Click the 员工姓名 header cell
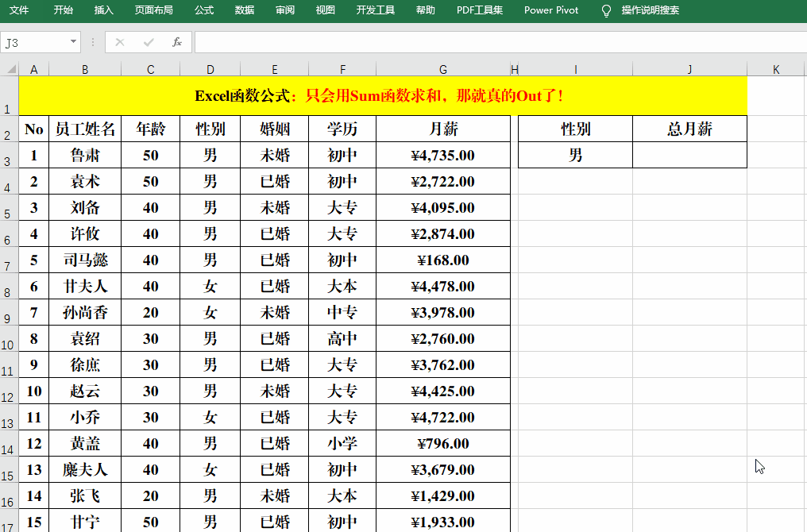The width and height of the screenshot is (807, 532). point(85,129)
